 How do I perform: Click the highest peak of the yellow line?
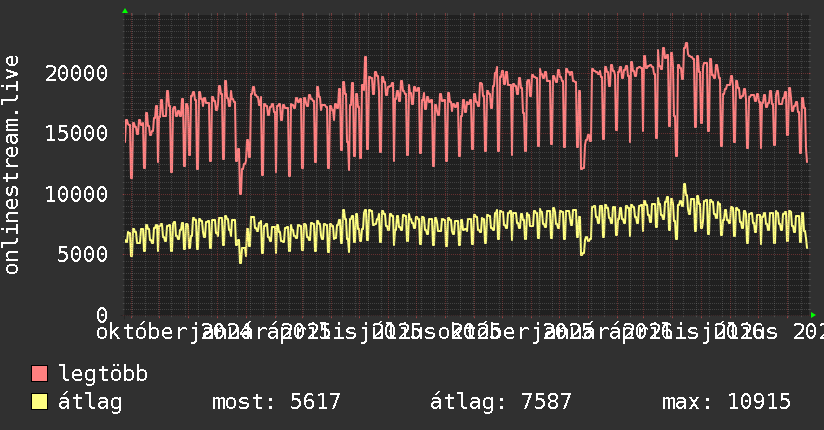[684, 185]
